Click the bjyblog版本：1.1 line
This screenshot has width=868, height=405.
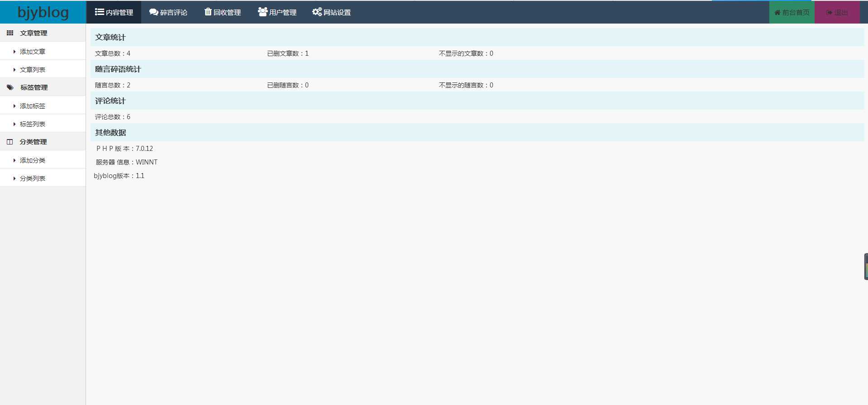point(119,176)
